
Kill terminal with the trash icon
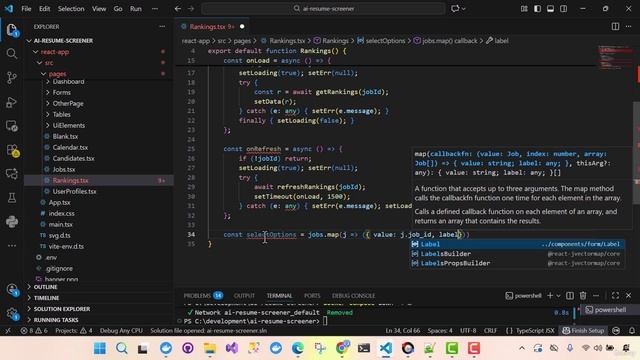click(x=583, y=296)
